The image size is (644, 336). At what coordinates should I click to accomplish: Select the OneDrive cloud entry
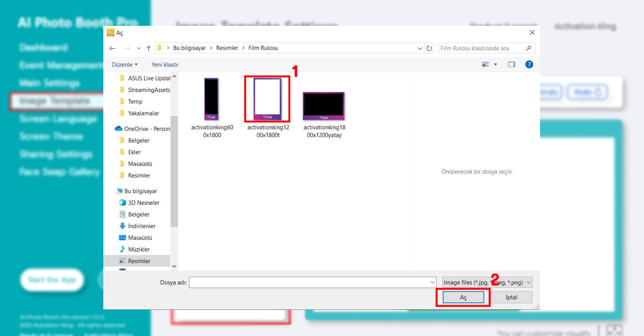pyautogui.click(x=143, y=129)
